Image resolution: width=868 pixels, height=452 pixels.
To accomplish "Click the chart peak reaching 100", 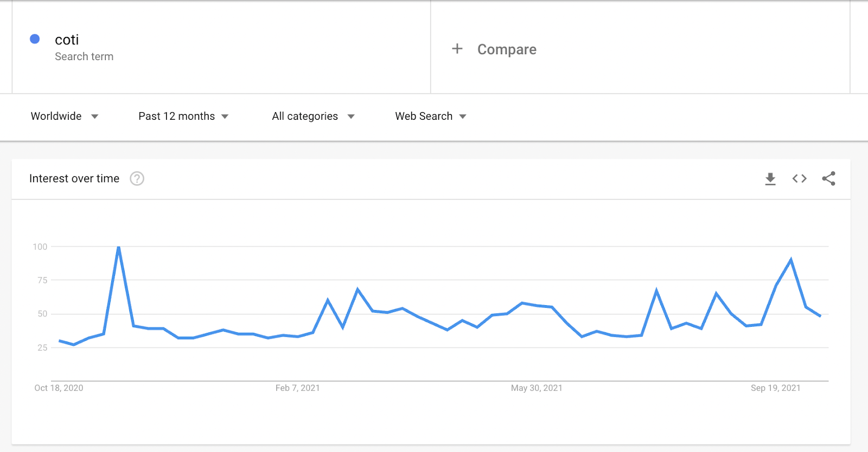I will (119, 248).
